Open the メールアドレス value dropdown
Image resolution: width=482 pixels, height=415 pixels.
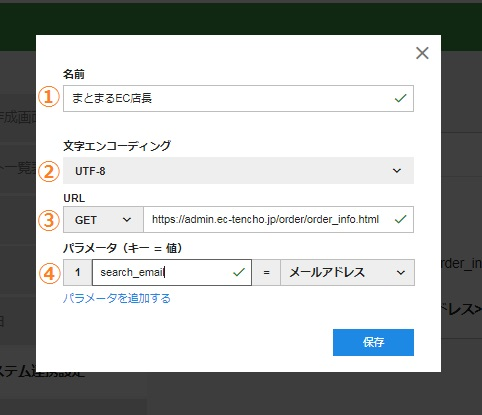pyautogui.click(x=348, y=273)
